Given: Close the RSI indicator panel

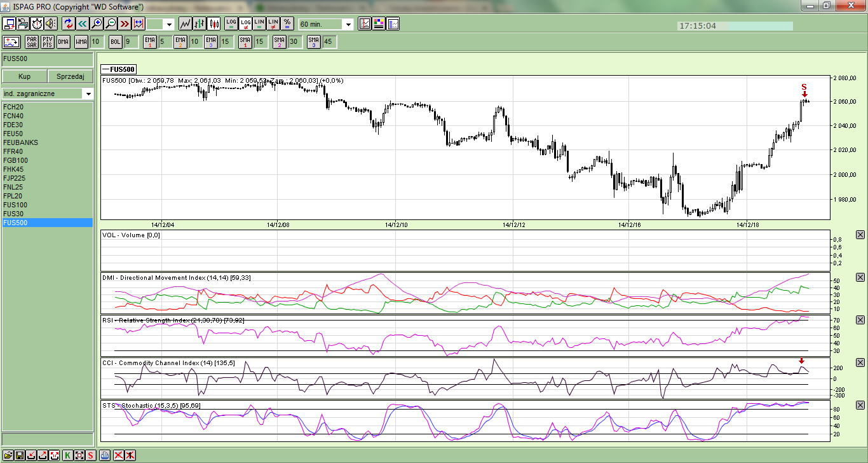Looking at the screenshot, I should (x=860, y=320).
